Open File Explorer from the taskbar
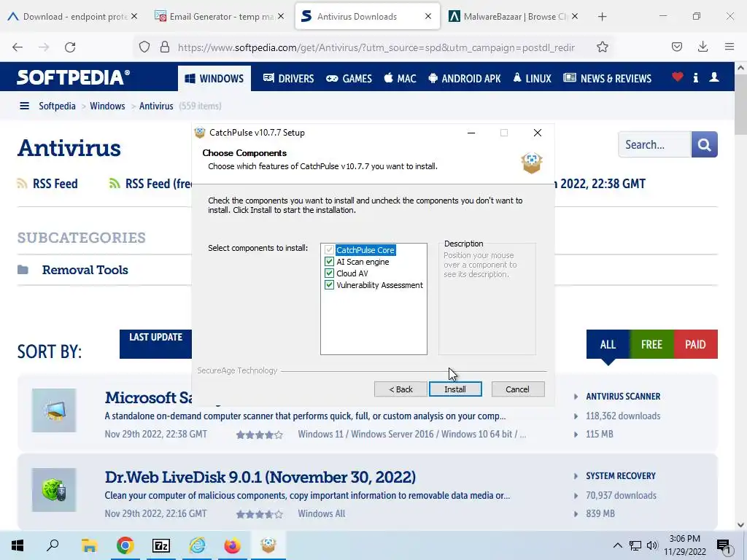The image size is (747, 560). pos(89,545)
